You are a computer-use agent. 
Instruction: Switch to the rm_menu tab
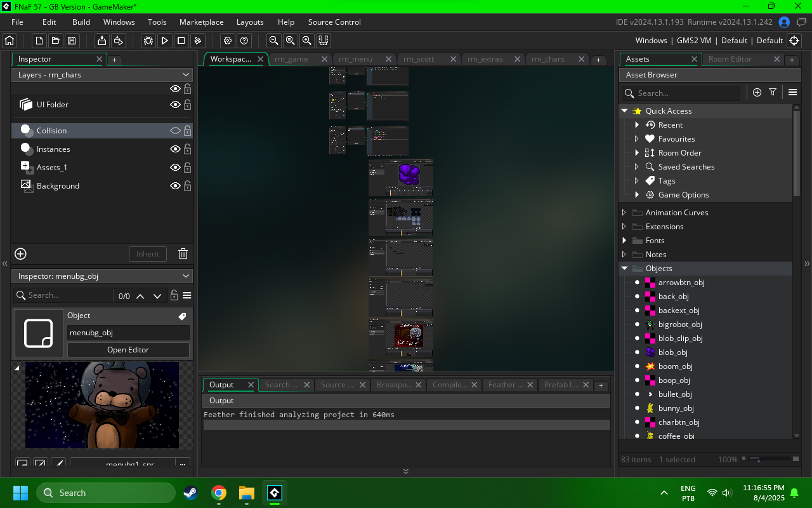point(355,58)
